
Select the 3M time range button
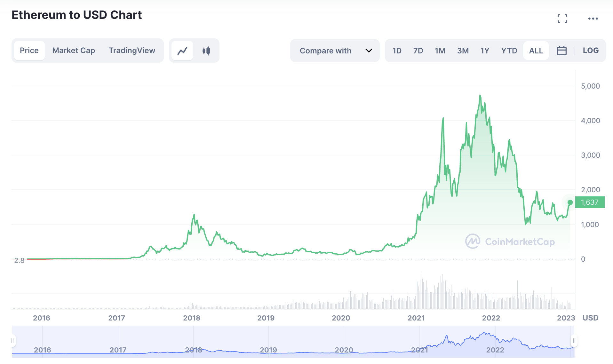(463, 51)
